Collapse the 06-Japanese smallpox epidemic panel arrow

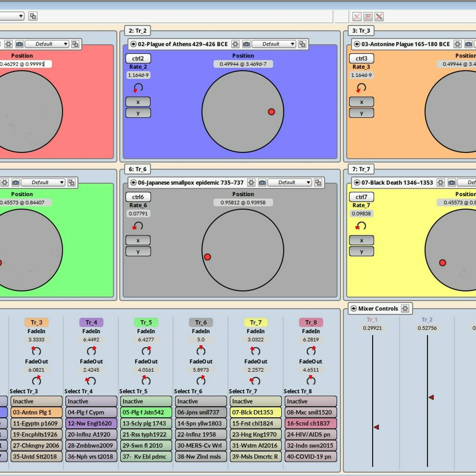133,183
